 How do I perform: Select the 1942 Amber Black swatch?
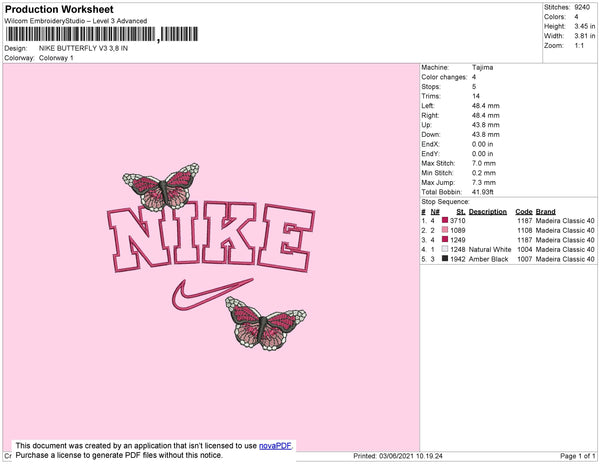[x=445, y=259]
